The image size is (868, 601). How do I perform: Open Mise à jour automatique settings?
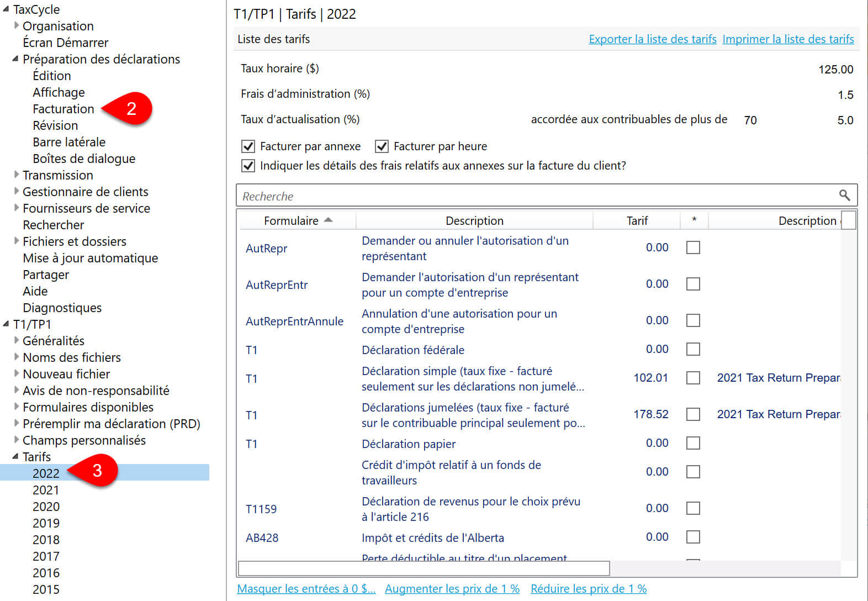(91, 258)
